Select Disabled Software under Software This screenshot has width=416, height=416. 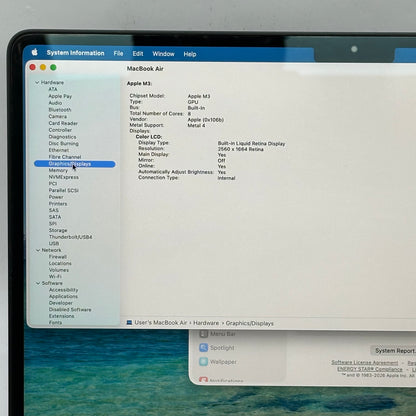click(x=70, y=310)
